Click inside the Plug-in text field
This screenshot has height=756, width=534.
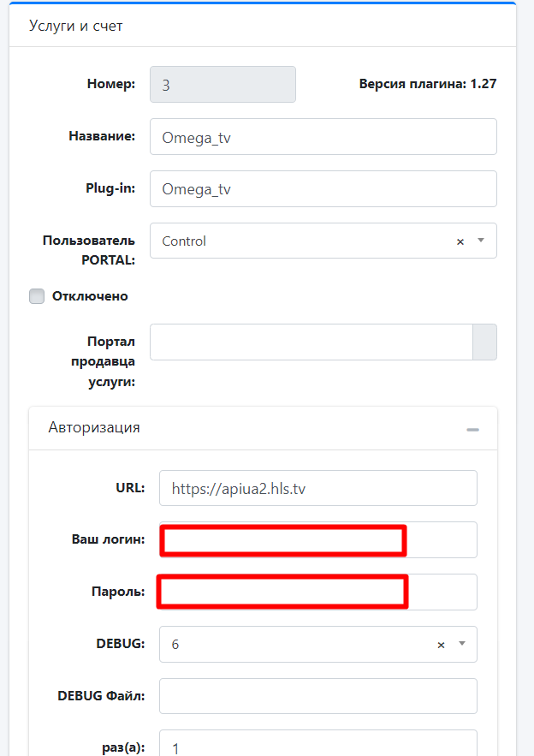(323, 189)
